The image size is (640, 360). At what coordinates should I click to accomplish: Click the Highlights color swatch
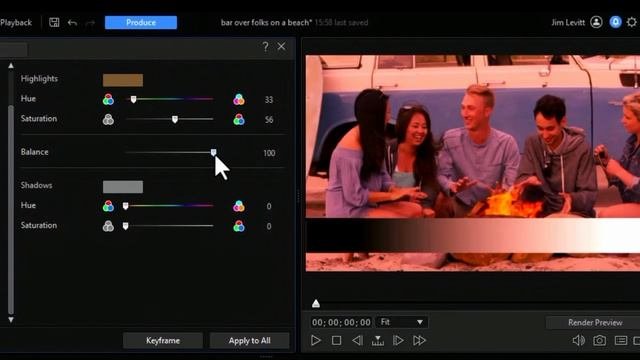click(123, 80)
